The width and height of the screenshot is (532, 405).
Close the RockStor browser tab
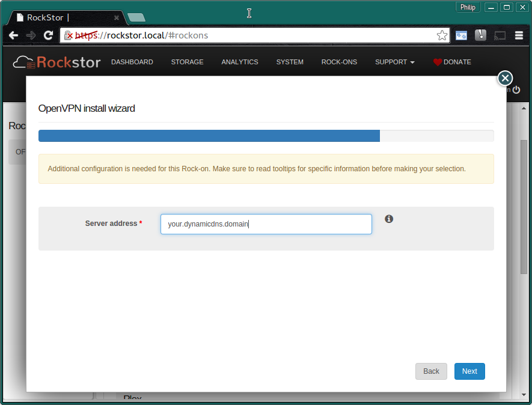click(x=117, y=17)
